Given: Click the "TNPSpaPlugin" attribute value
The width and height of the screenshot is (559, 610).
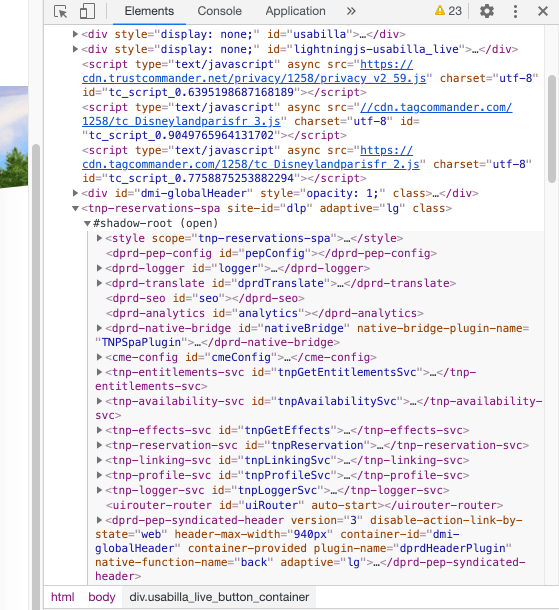Looking at the screenshot, I should tap(141, 342).
